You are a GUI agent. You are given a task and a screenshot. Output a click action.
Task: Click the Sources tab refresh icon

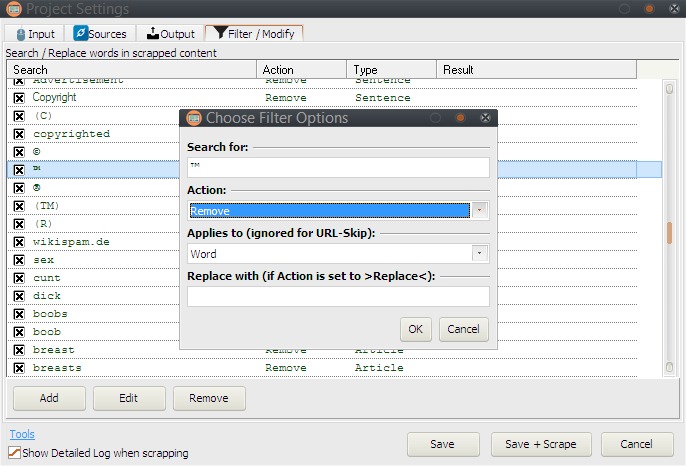click(x=81, y=34)
